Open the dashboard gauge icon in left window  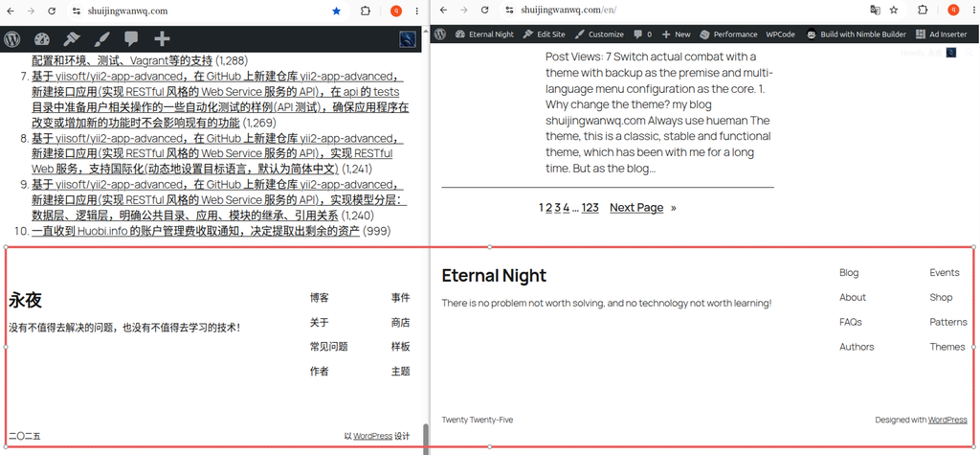[42, 39]
